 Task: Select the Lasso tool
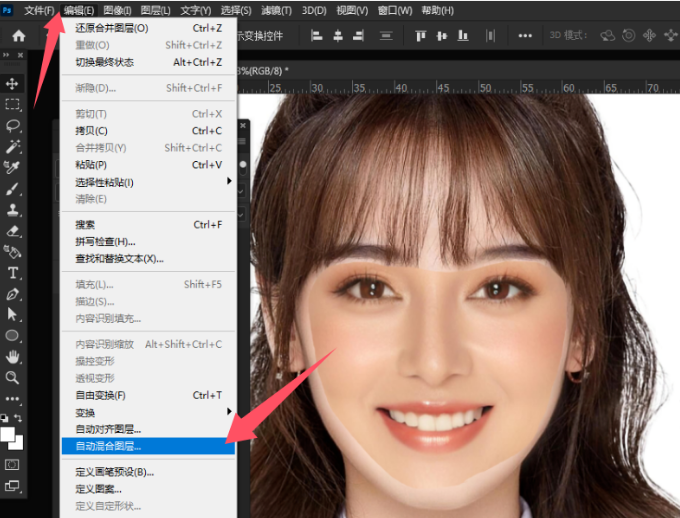pyautogui.click(x=13, y=125)
